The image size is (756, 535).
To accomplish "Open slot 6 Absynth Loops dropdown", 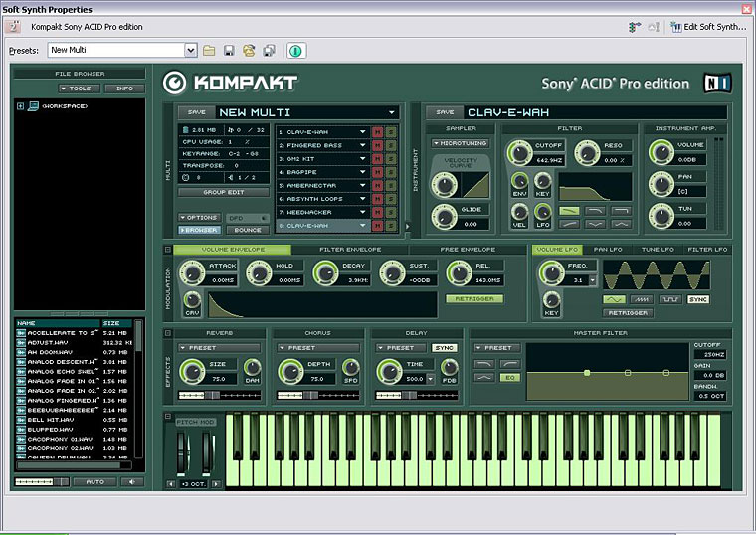I will point(363,199).
